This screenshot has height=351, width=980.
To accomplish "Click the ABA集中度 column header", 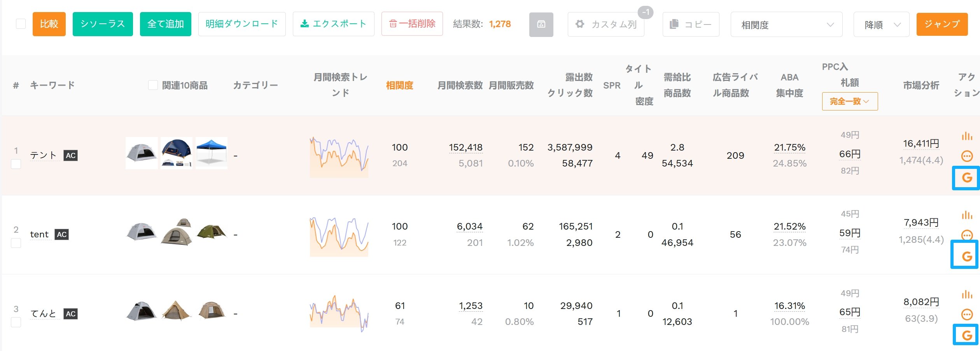I will click(789, 85).
